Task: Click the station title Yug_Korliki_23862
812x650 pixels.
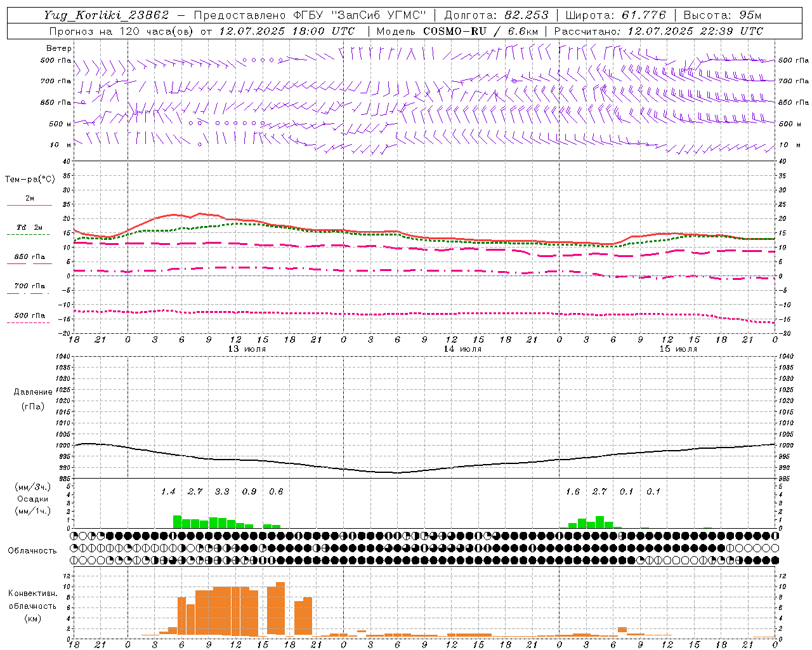Action: pos(107,15)
